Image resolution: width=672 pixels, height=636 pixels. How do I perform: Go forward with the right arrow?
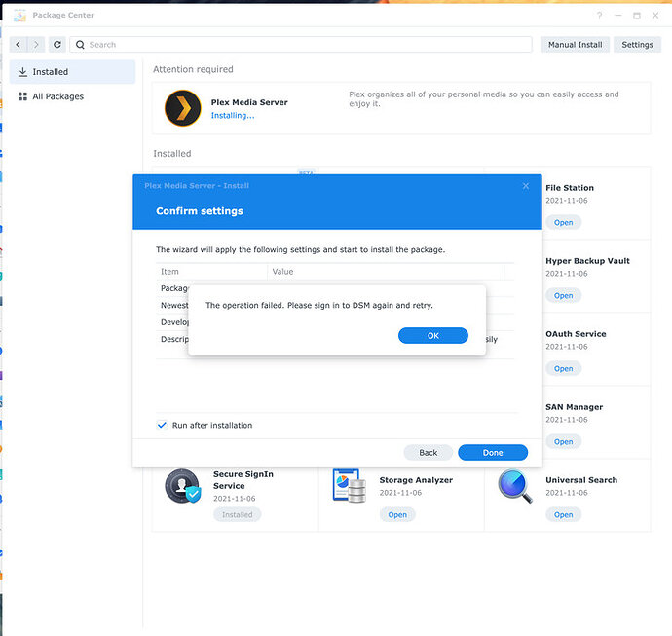pos(36,44)
